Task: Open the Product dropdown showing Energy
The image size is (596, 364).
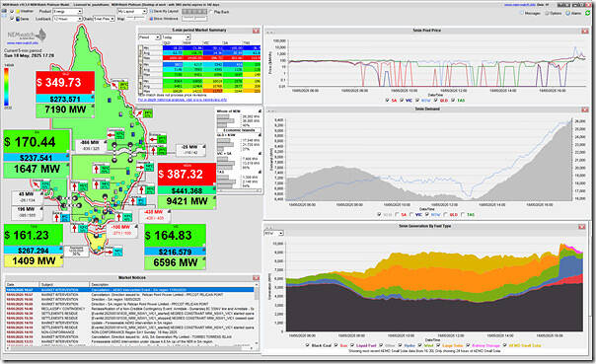Action: [x=67, y=12]
